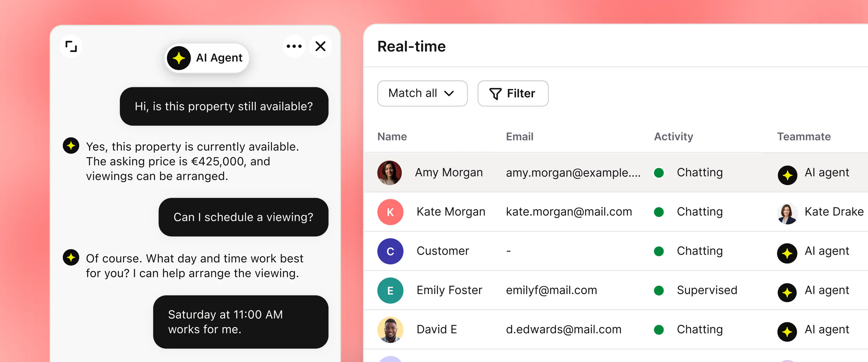Click AI star icon beside 'Yes, this property' reply

pos(71,146)
